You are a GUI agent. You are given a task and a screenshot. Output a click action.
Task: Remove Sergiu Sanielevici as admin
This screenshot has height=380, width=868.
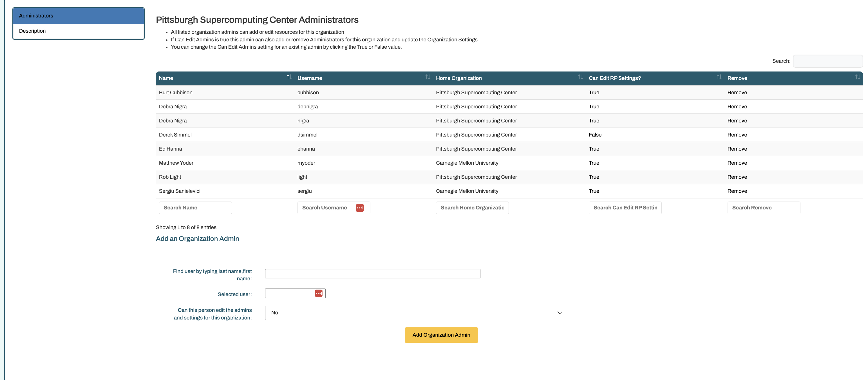click(737, 191)
